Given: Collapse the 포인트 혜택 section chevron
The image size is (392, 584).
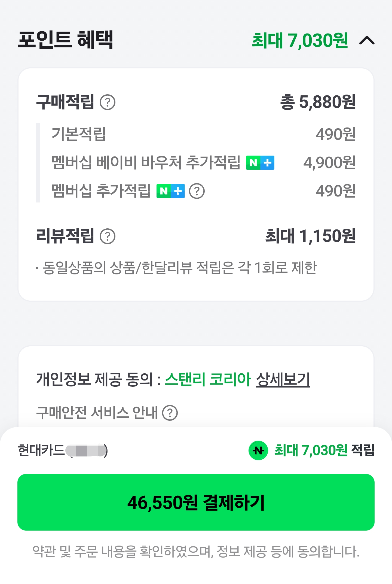Looking at the screenshot, I should (x=367, y=41).
